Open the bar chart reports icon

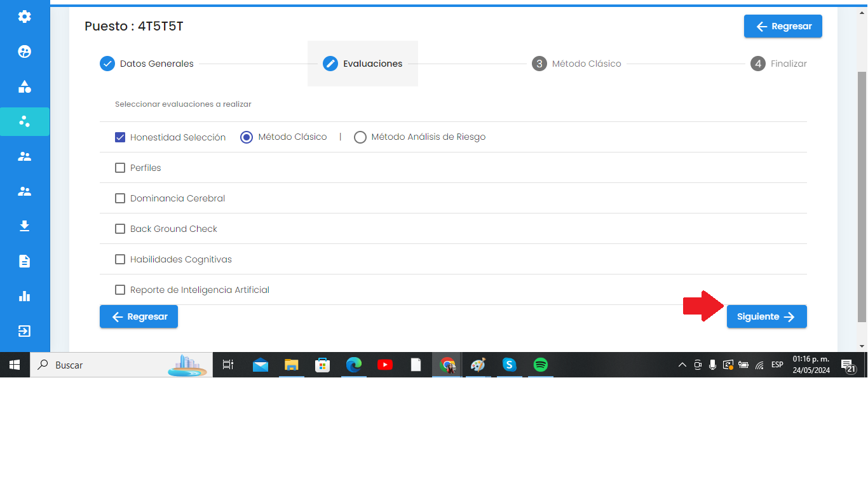(25, 296)
